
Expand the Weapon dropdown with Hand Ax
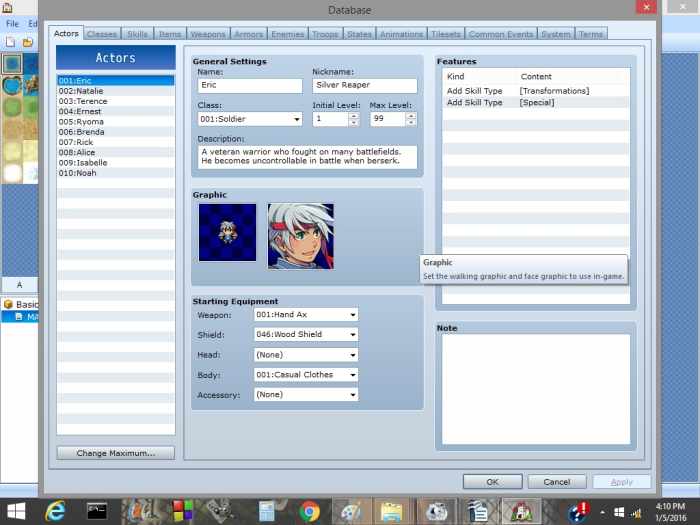coord(305,314)
